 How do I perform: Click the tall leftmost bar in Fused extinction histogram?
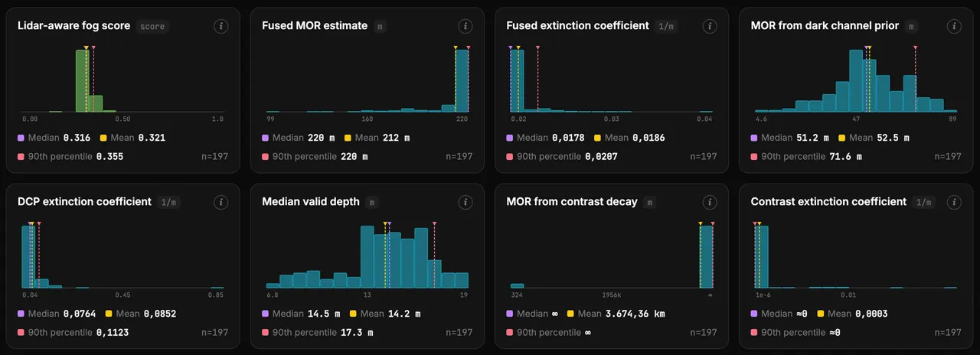[x=518, y=81]
